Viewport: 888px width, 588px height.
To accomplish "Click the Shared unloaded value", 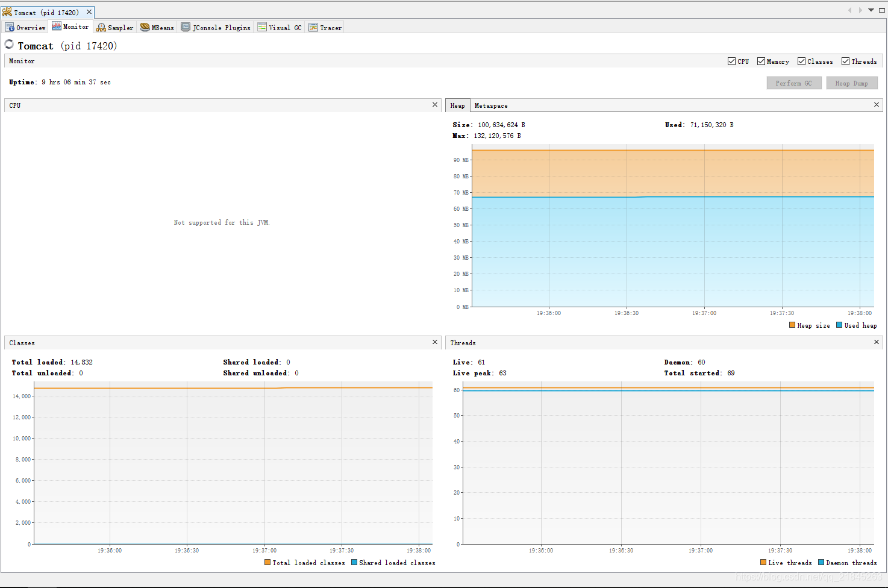I will [296, 373].
